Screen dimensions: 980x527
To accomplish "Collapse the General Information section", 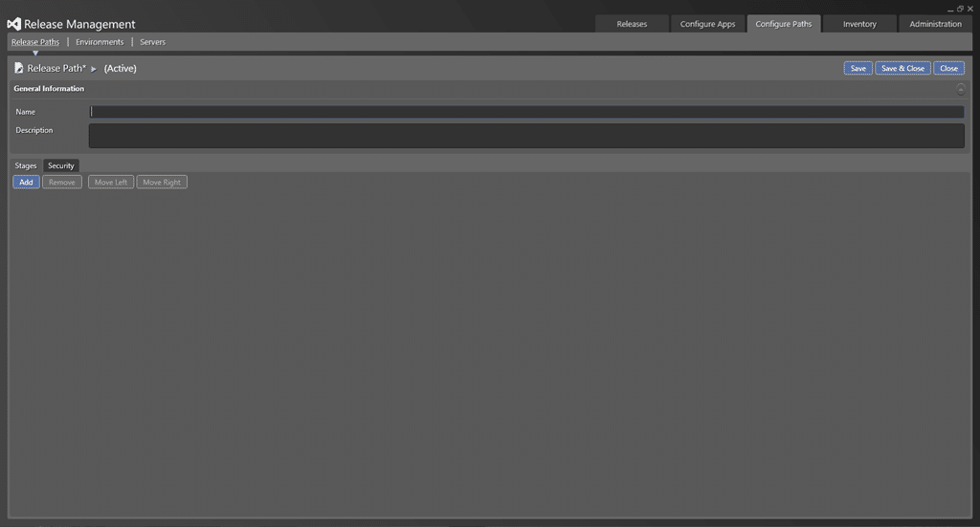I will coord(961,89).
